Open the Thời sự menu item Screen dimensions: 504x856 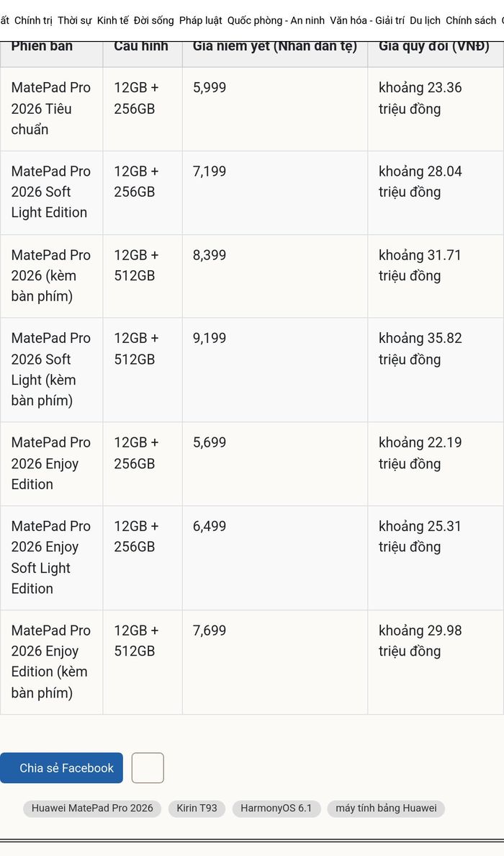click(75, 21)
